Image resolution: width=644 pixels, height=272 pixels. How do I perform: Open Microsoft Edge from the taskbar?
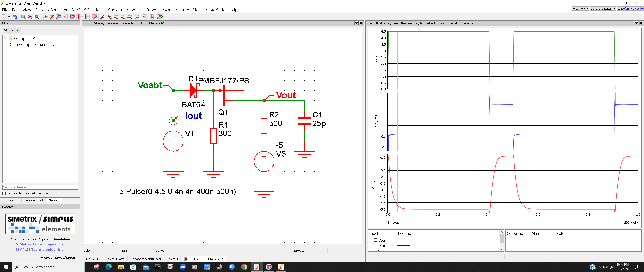tap(109, 267)
